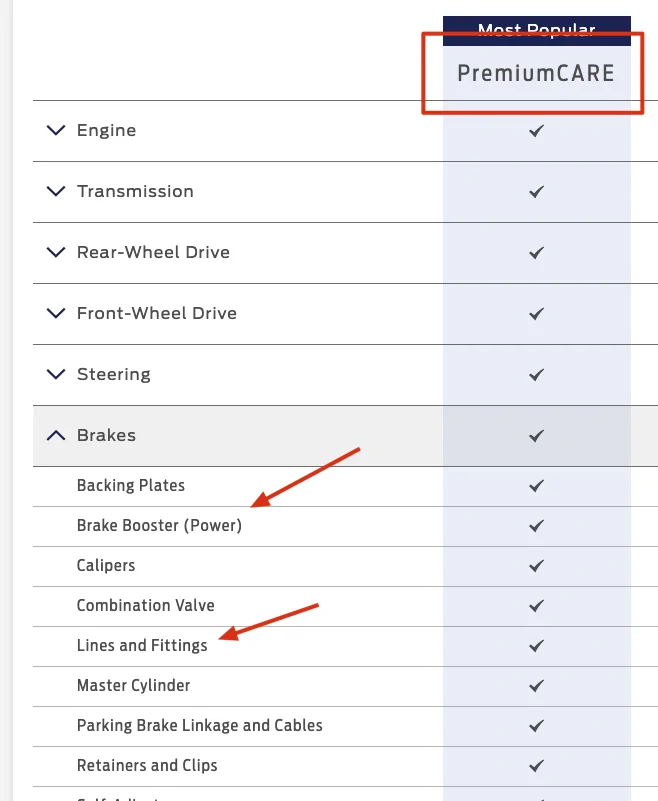
Task: Select the Brake Booster (Power) row label
Action: 159,525
